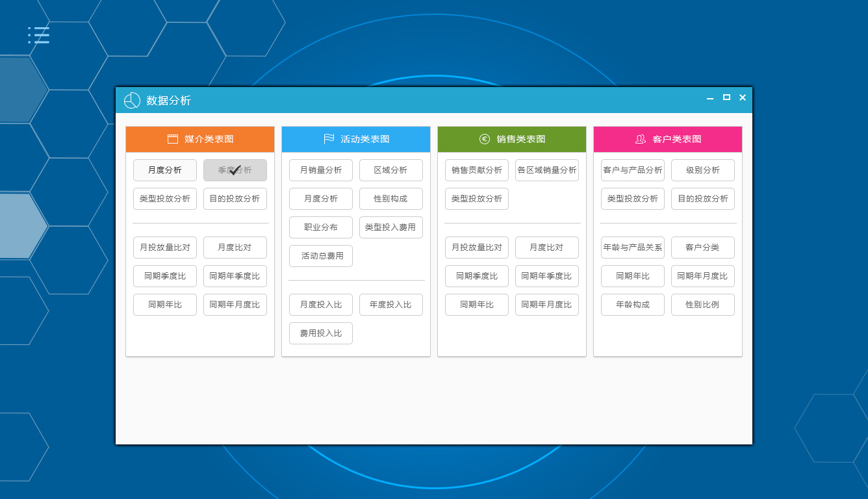Select 同期季度比 in 媒介类表图 panel
868x499 pixels.
tap(165, 276)
